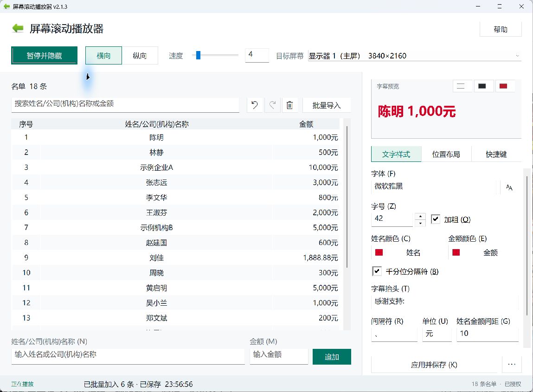This screenshot has width=533, height=392.
Task: Click the 暂停并隐藏 button
Action: click(44, 55)
